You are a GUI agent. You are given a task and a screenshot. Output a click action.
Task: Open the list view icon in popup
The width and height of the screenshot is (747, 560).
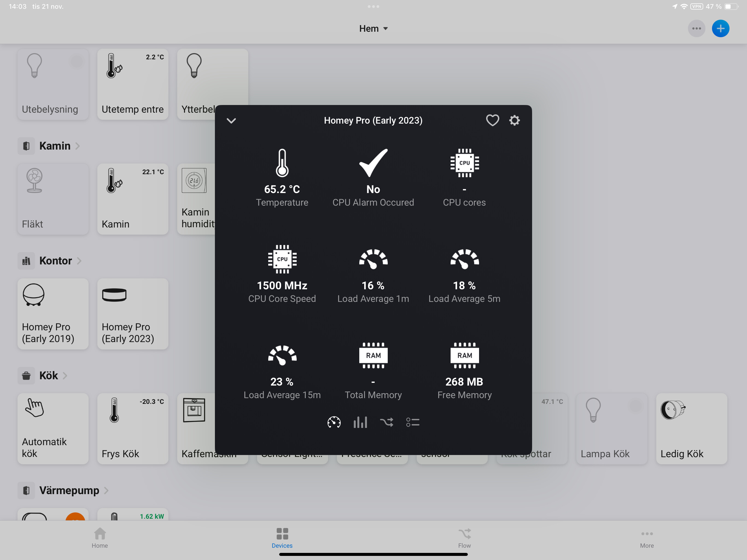[412, 422]
